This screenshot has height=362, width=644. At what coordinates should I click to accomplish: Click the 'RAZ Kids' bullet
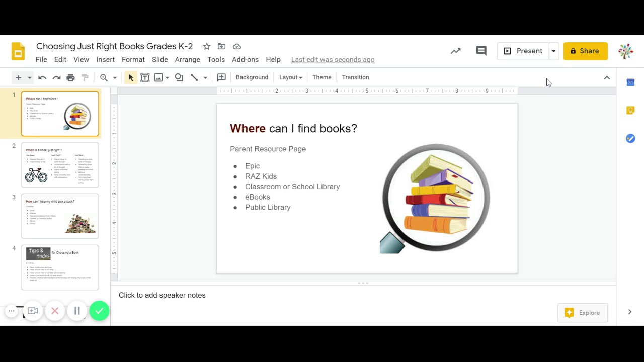tap(261, 176)
